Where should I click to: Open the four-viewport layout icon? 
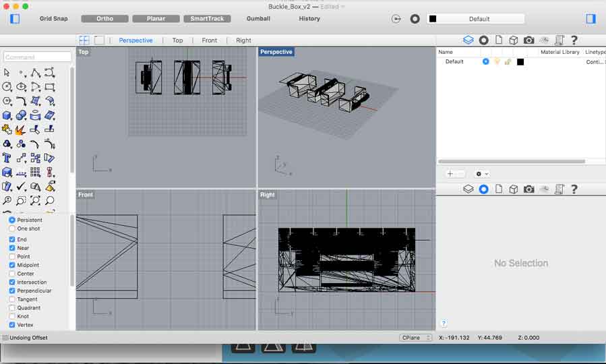[84, 40]
